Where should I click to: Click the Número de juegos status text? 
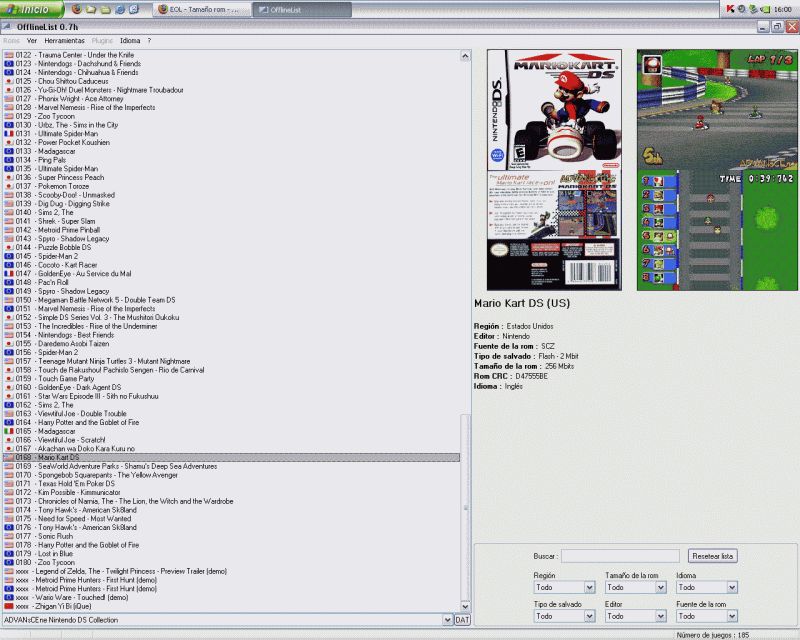click(x=713, y=635)
